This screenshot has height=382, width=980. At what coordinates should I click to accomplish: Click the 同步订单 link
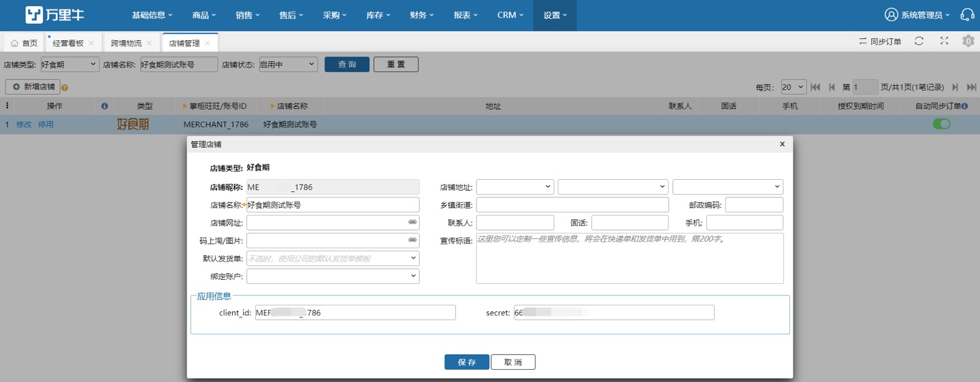pyautogui.click(x=885, y=42)
